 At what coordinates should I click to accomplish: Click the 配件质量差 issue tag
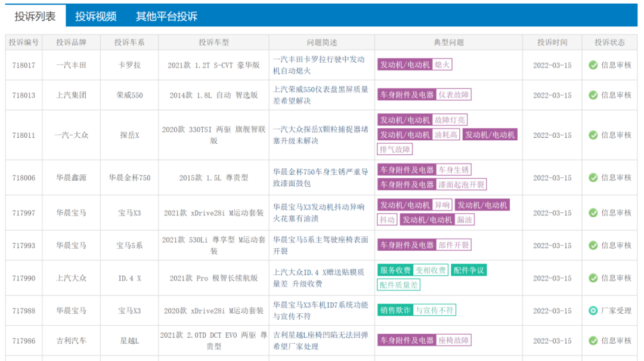point(398,285)
